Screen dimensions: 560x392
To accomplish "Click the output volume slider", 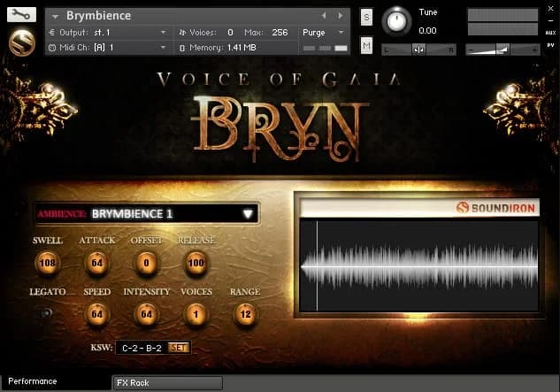I will tap(502, 50).
